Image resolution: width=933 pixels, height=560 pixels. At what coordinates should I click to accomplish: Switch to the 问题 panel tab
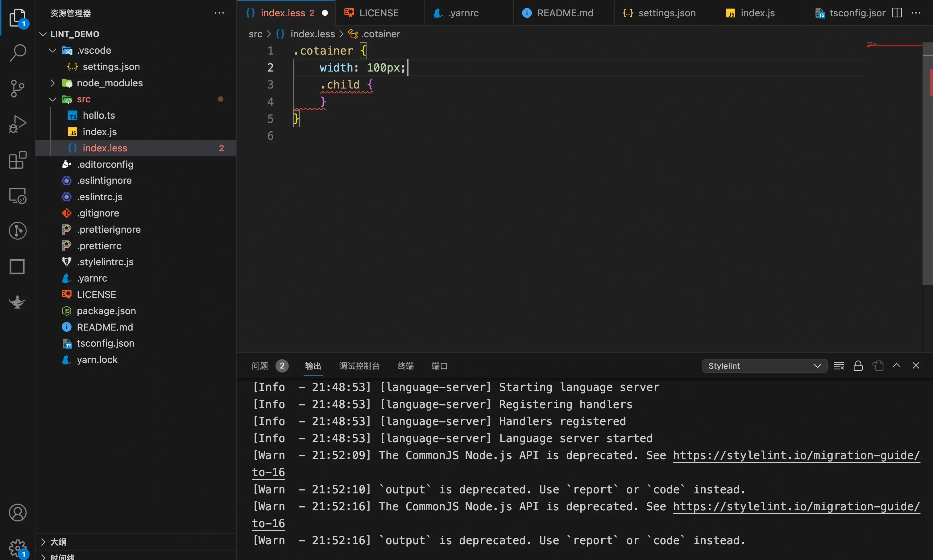coord(260,366)
